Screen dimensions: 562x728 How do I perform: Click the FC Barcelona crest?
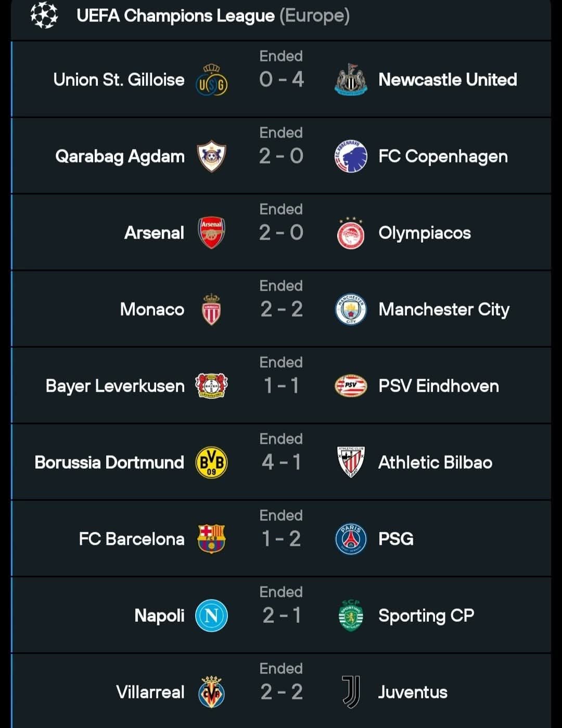(211, 539)
